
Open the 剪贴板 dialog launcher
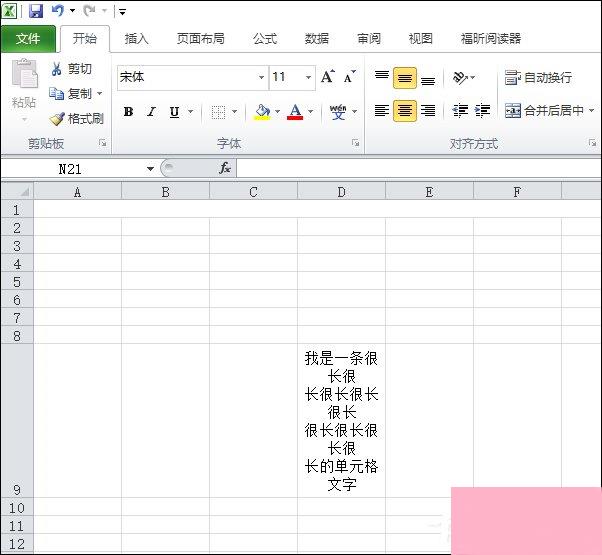pyautogui.click(x=103, y=143)
